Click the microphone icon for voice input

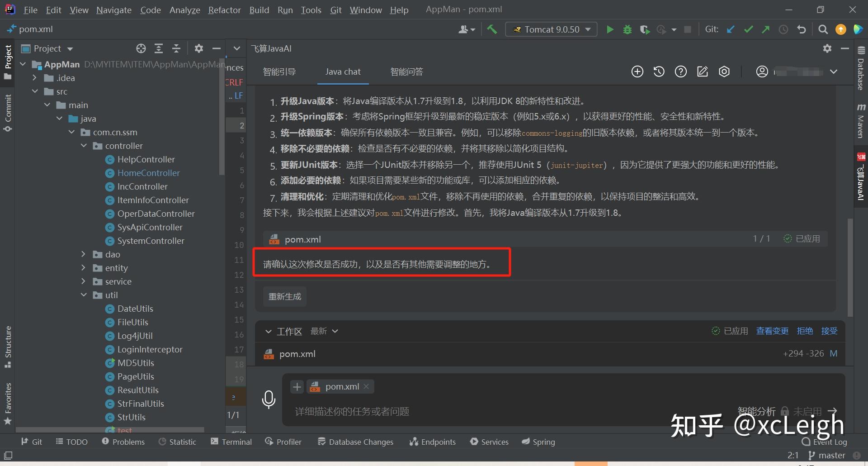pyautogui.click(x=269, y=399)
